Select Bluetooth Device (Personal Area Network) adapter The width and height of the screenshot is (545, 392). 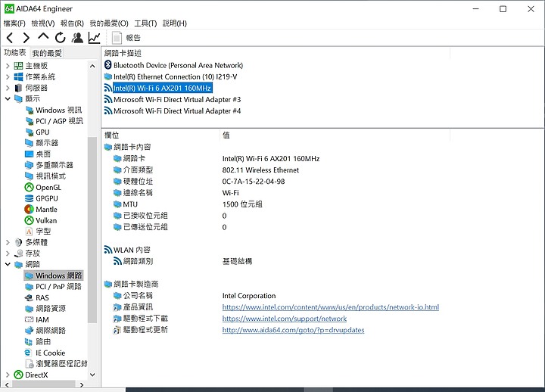coord(173,65)
